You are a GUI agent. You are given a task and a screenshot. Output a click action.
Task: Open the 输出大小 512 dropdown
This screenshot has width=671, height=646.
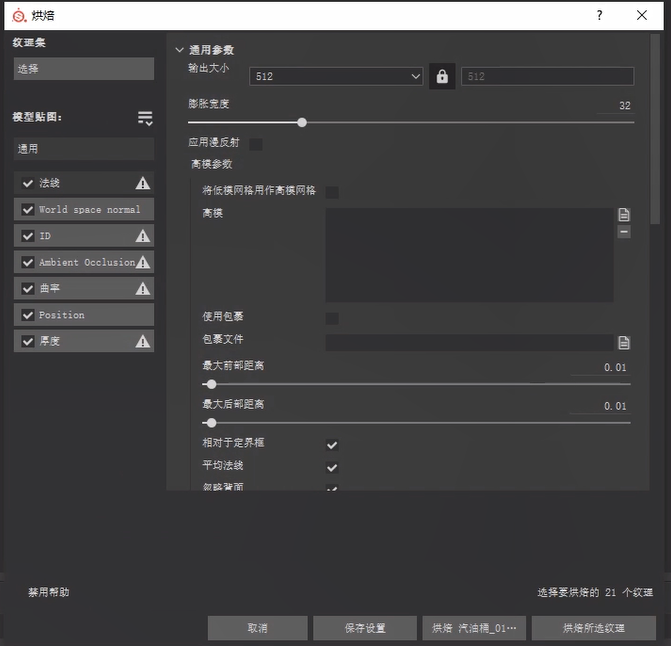[337, 77]
